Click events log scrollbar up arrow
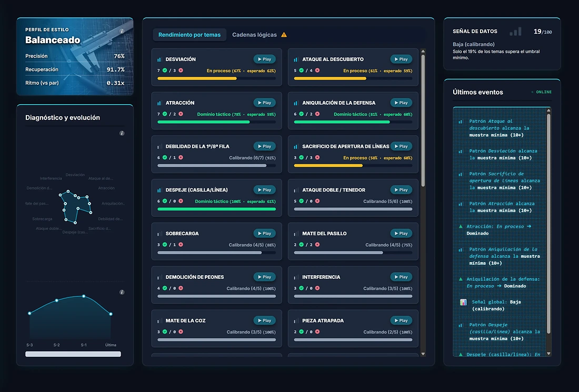Viewport: 579px width, 392px height. coord(548,110)
